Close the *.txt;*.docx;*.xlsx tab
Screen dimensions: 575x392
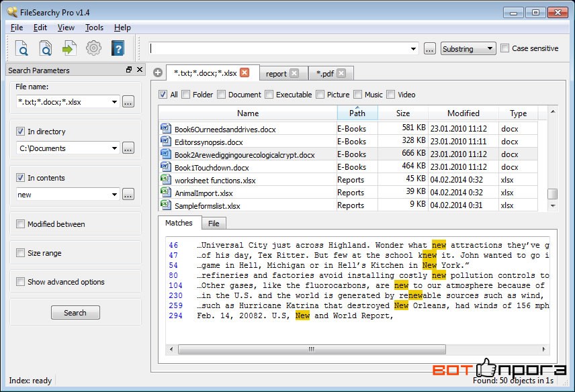(245, 72)
